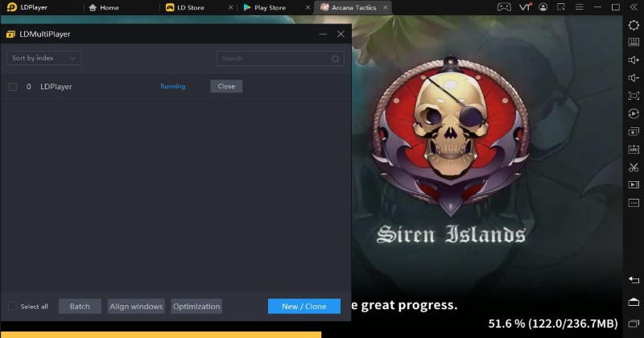Open the hamburger menu in title bar
The image size is (644, 338).
pyautogui.click(x=579, y=7)
